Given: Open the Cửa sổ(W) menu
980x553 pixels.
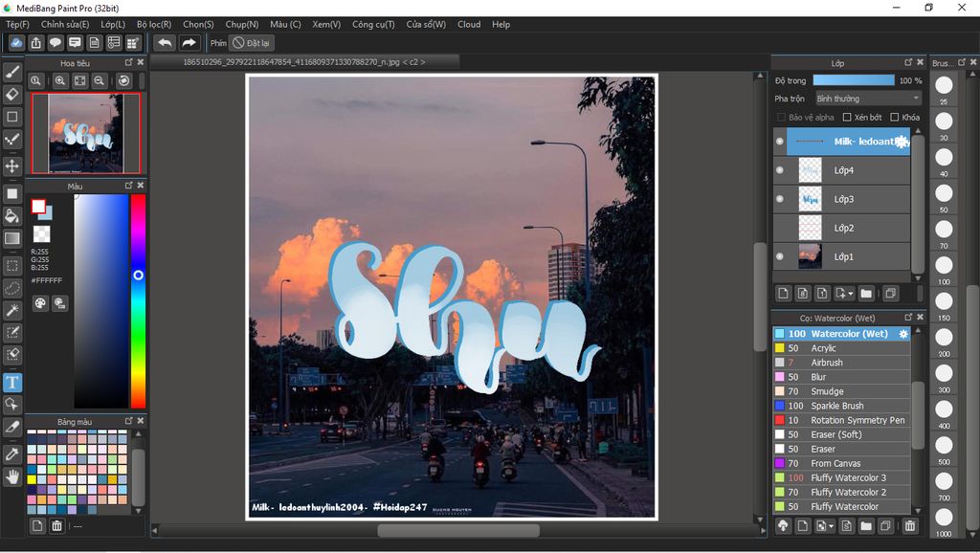Looking at the screenshot, I should pyautogui.click(x=426, y=24).
